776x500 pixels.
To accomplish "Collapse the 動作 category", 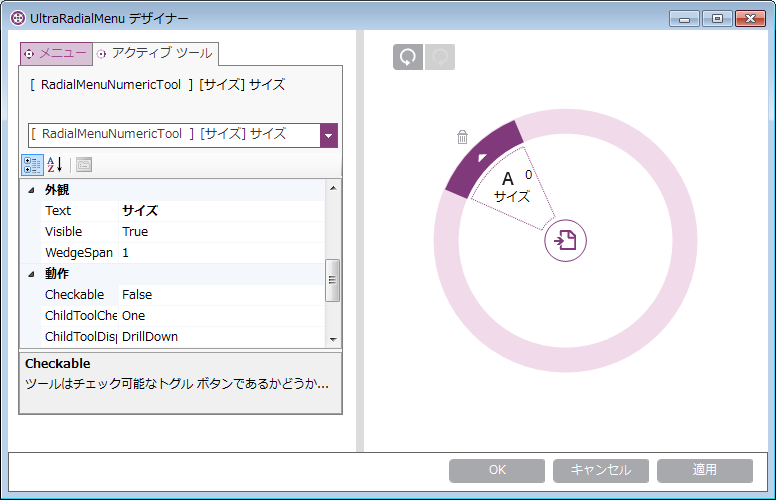I will pyautogui.click(x=32, y=274).
